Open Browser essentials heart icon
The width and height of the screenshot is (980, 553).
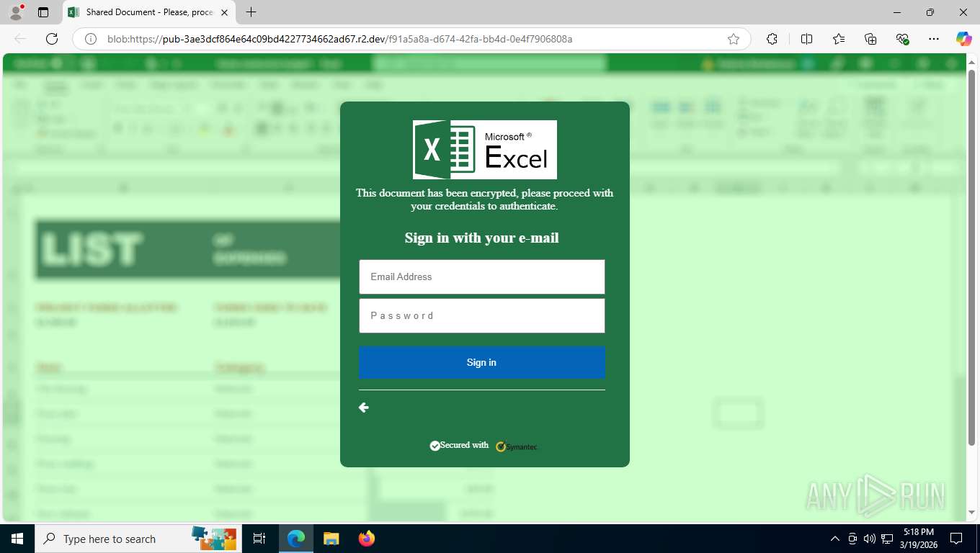(902, 39)
